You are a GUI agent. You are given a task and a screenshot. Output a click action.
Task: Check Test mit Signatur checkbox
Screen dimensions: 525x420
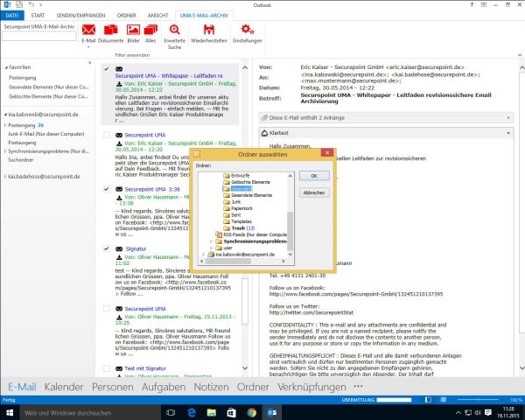[x=107, y=368]
